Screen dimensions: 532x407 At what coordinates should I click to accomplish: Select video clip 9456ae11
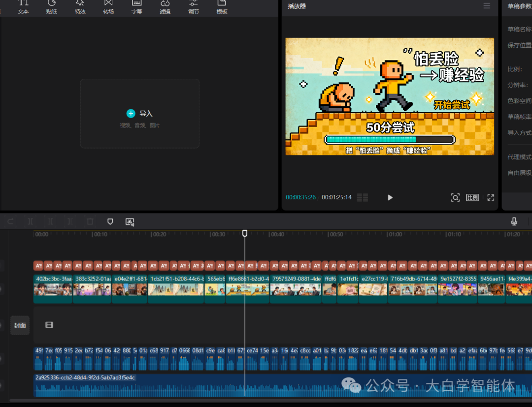(x=492, y=289)
